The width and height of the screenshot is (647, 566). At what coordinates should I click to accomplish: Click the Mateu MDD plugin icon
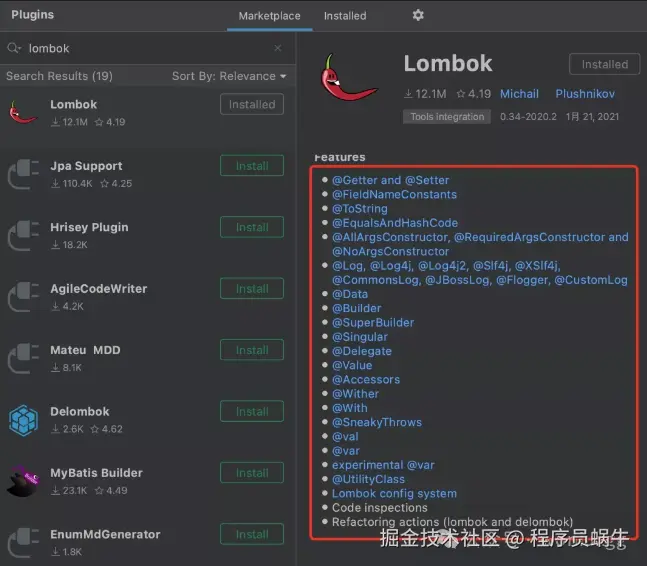click(23, 358)
